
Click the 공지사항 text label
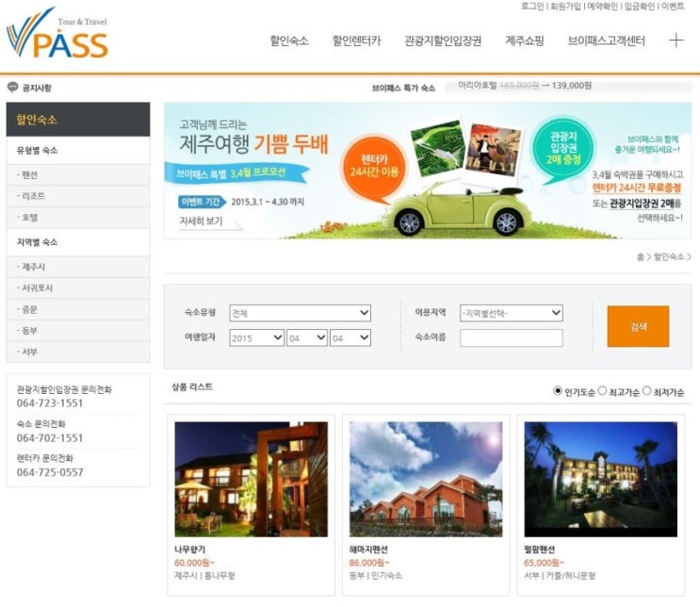pyautogui.click(x=37, y=88)
